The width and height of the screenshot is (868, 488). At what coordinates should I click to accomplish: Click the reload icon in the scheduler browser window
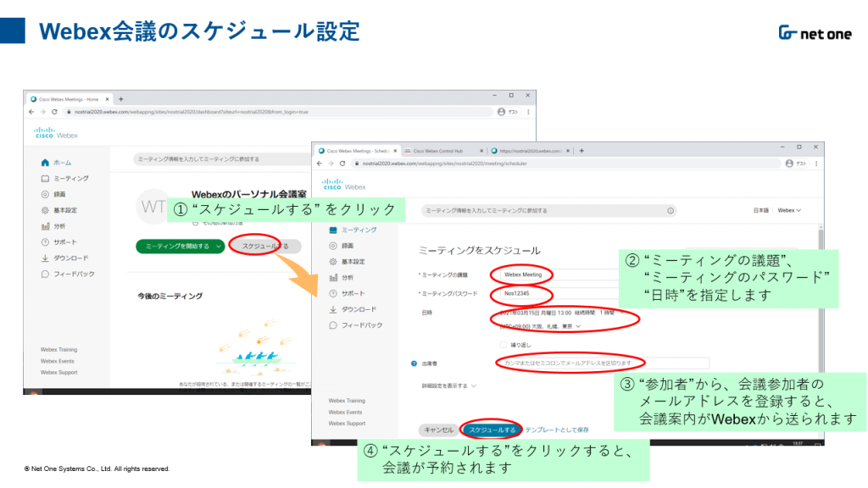pyautogui.click(x=342, y=164)
